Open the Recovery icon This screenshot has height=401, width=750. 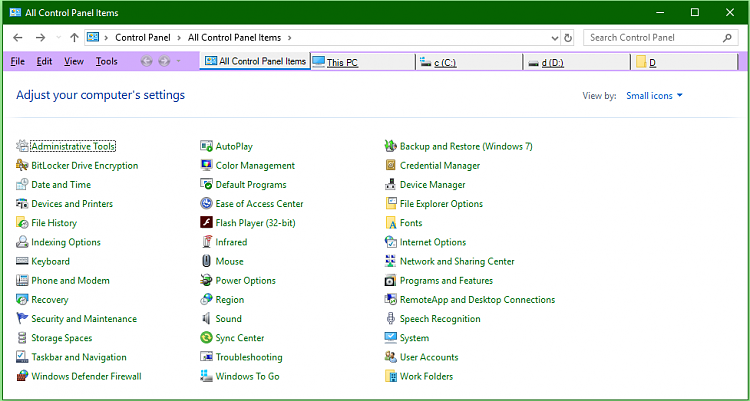(x=22, y=300)
